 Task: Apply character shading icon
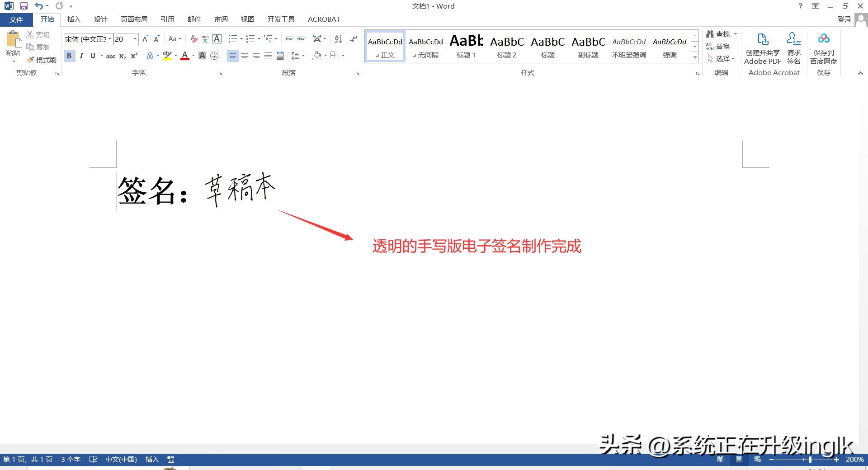click(203, 56)
